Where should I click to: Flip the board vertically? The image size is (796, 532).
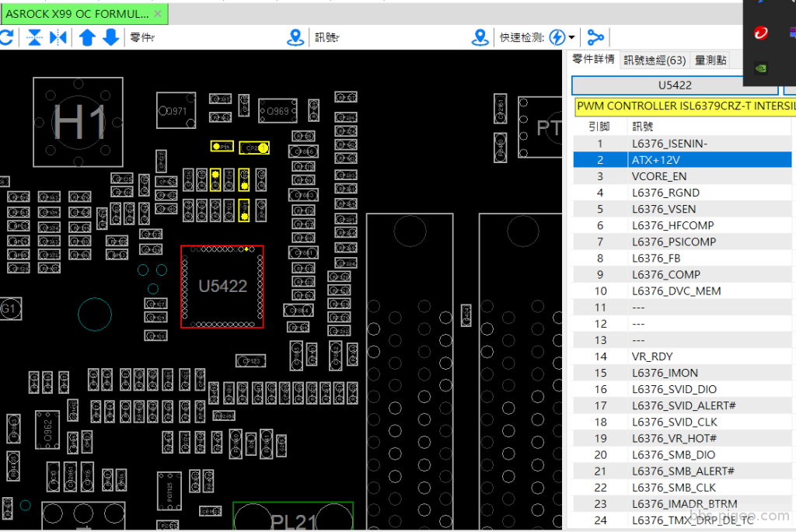(34, 37)
